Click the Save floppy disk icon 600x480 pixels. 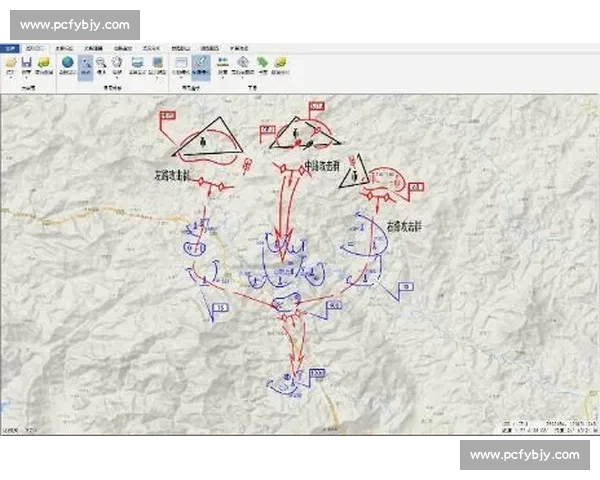click(26, 63)
